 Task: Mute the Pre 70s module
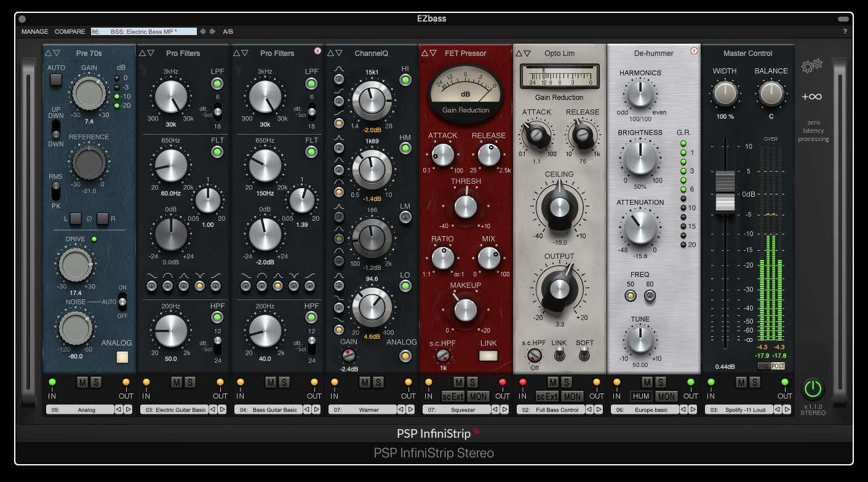(x=82, y=382)
